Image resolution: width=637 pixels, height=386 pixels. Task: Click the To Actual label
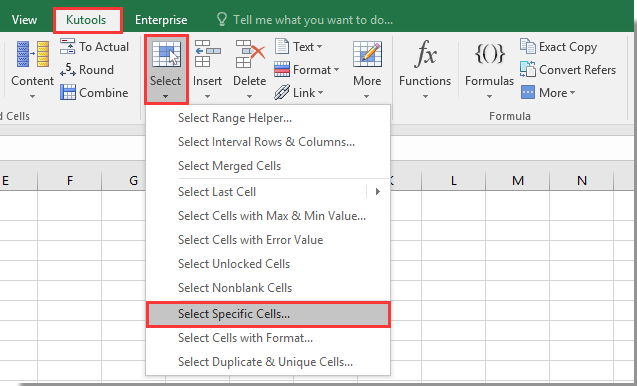104,47
